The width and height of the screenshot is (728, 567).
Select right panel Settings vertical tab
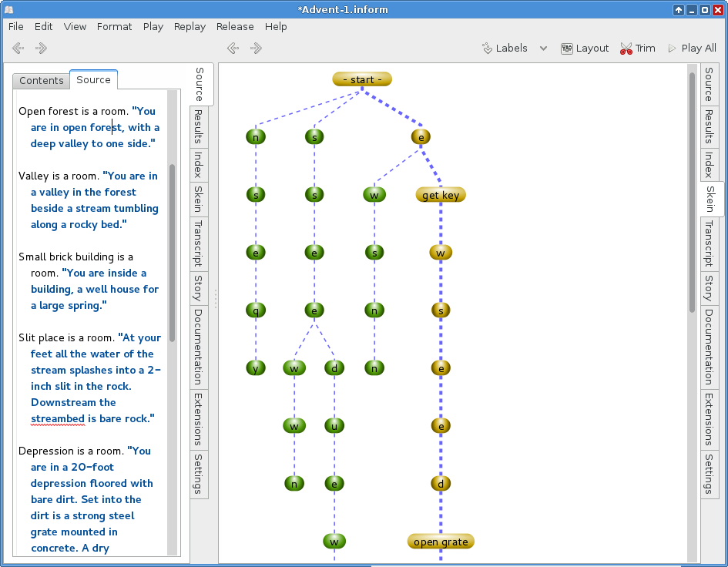pyautogui.click(x=709, y=474)
